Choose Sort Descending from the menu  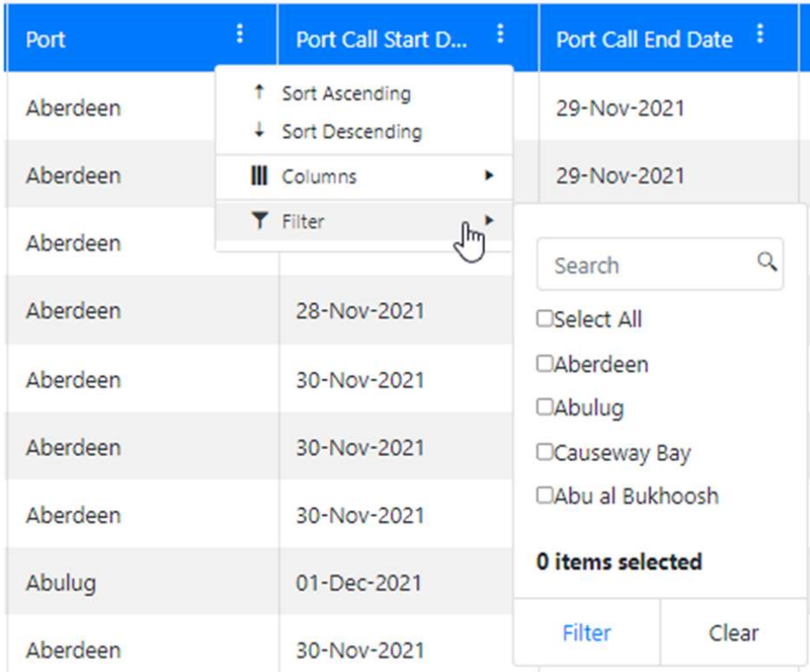(x=351, y=132)
